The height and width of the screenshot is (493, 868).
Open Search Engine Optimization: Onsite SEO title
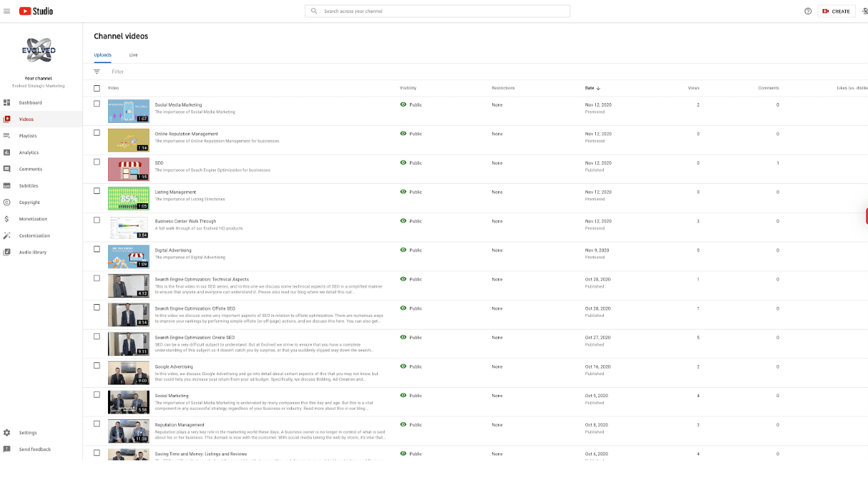[195, 337]
